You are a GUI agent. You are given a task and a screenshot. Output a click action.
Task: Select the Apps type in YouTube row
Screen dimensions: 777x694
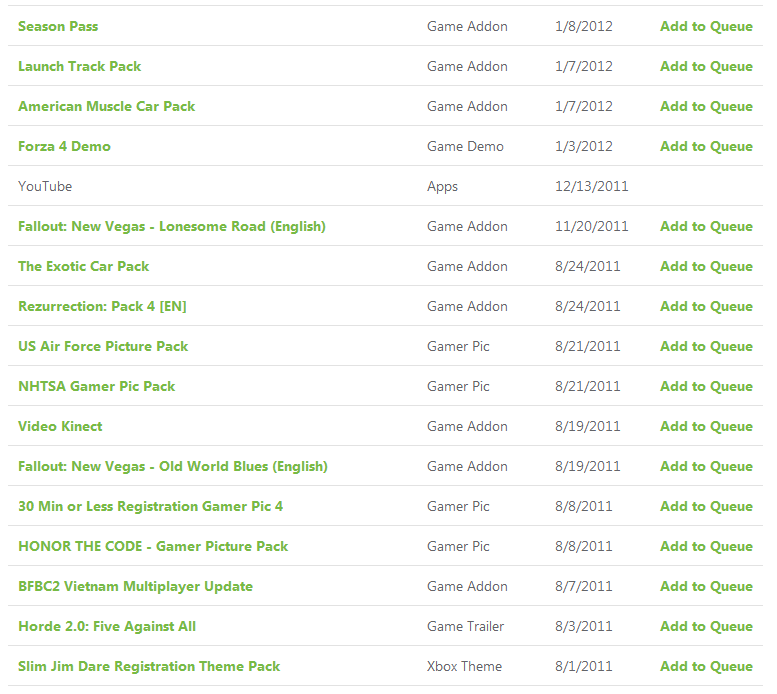pos(443,187)
